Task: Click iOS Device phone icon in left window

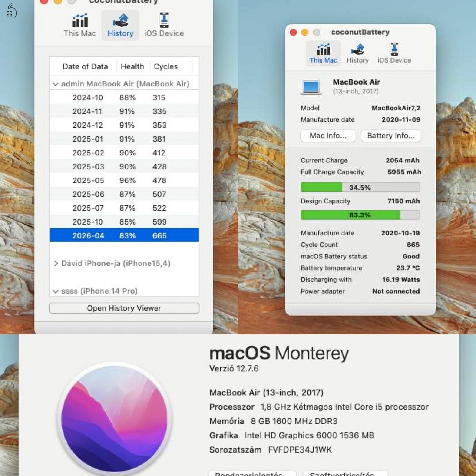Action: [164, 20]
